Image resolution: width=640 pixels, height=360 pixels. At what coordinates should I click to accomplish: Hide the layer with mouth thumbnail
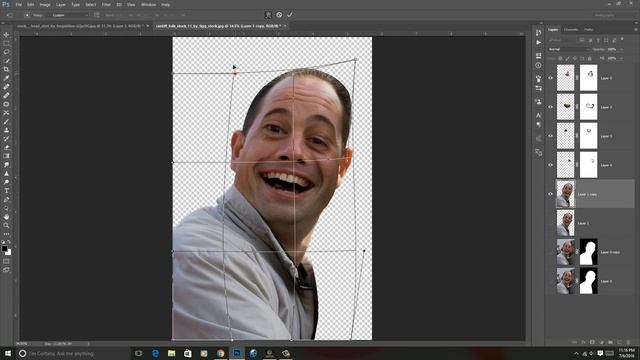click(x=550, y=107)
